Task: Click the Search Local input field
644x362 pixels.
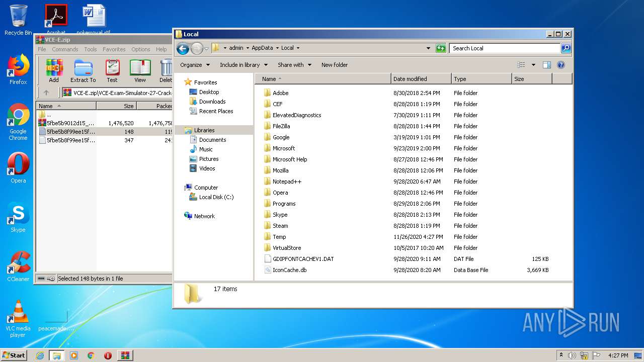Action: coord(505,48)
